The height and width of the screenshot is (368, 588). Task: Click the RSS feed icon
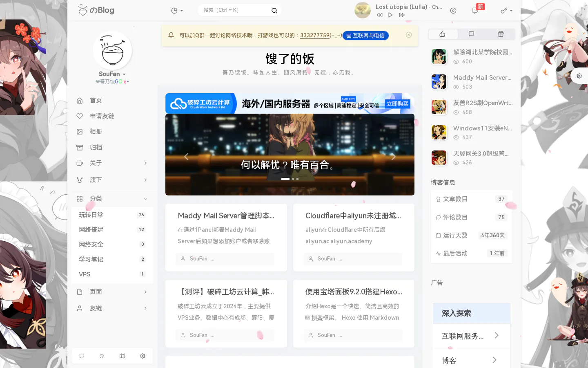pos(102,356)
